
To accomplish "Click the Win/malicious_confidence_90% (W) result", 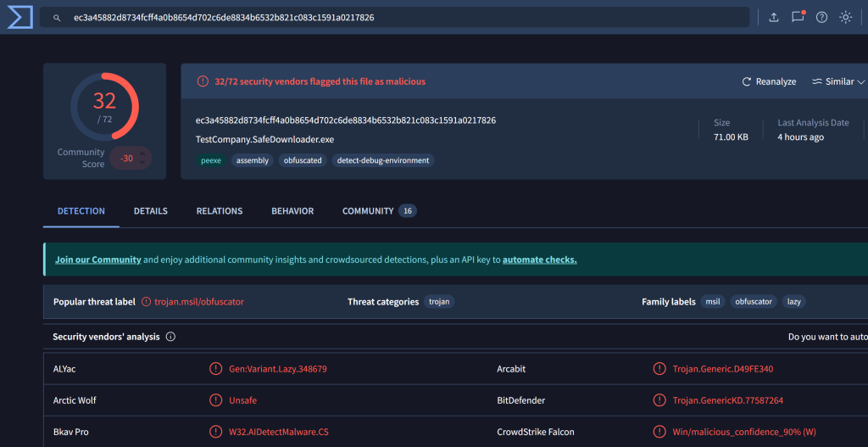I will point(744,432).
